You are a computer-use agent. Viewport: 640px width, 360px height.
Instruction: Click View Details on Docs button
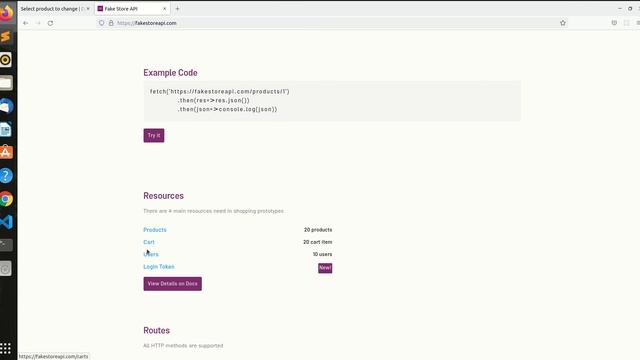click(173, 284)
